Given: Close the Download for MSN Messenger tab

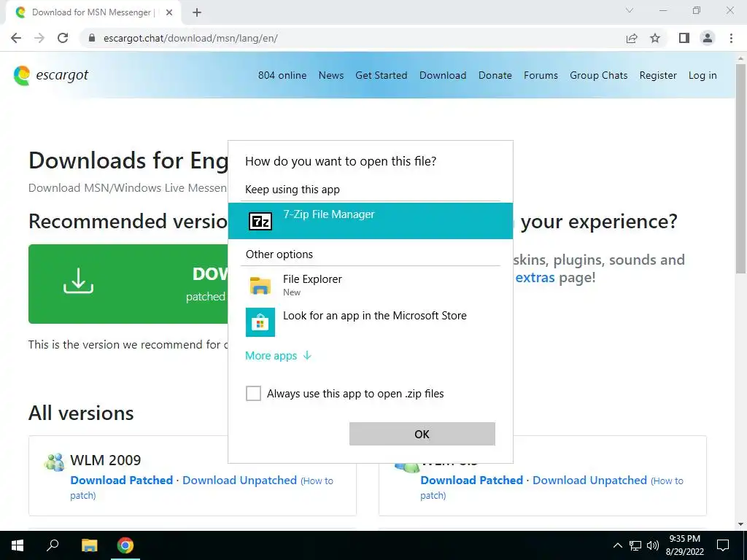Looking at the screenshot, I should [x=169, y=12].
